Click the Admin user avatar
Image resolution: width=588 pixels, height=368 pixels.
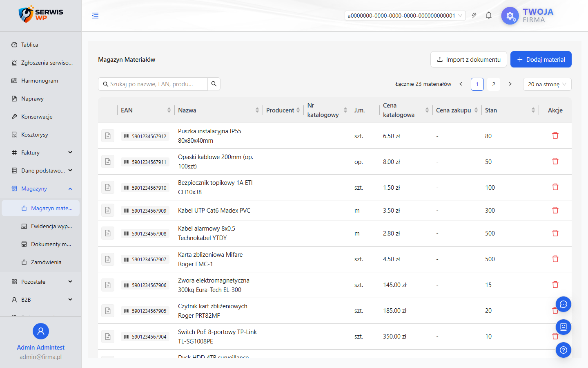coord(41,331)
